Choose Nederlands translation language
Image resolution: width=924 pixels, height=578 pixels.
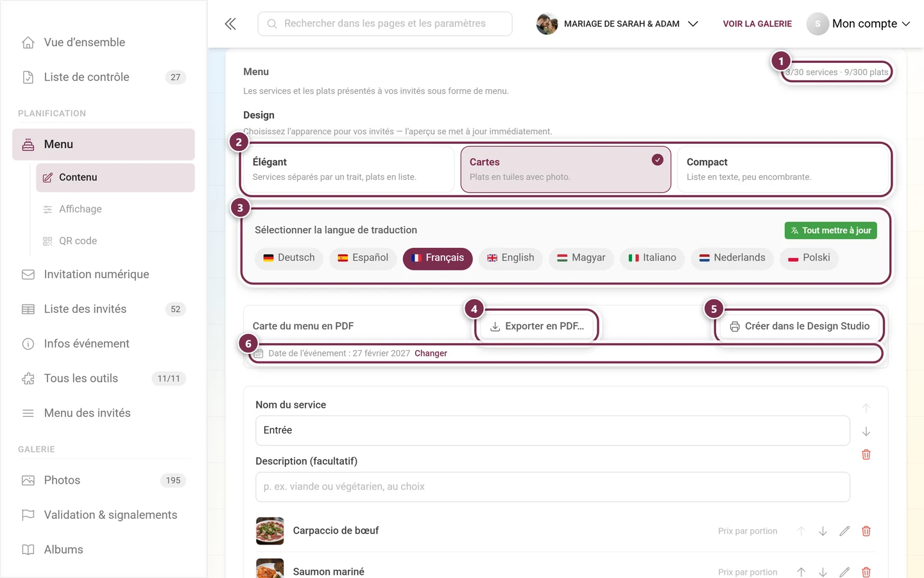[732, 258]
